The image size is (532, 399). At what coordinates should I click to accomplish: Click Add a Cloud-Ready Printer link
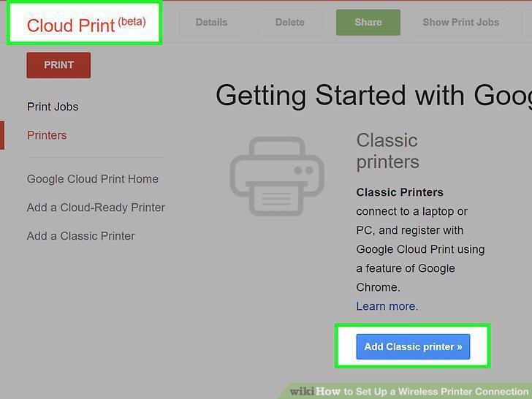point(96,208)
